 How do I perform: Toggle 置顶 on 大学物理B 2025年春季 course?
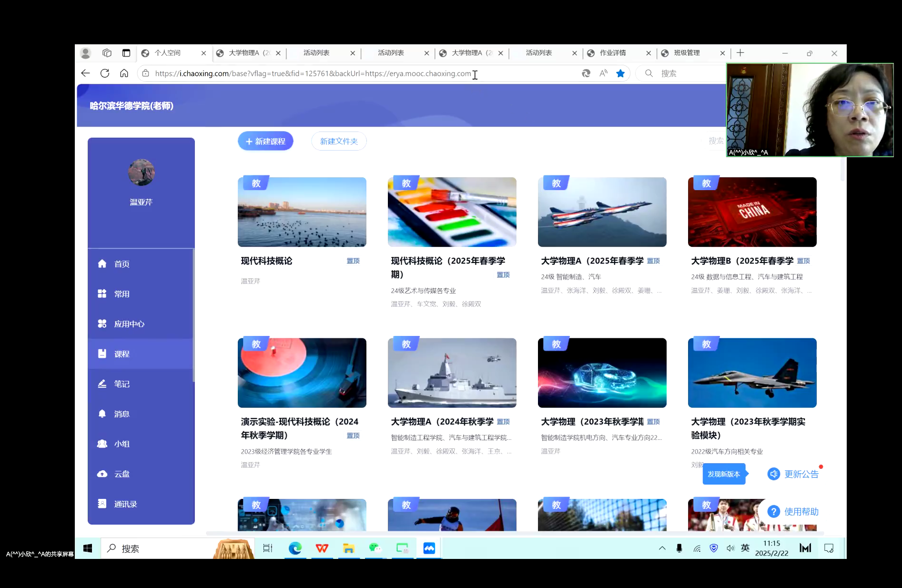(803, 261)
